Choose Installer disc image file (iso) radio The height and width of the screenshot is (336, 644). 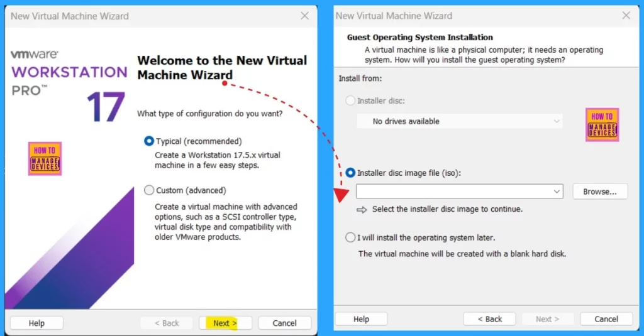pos(350,173)
